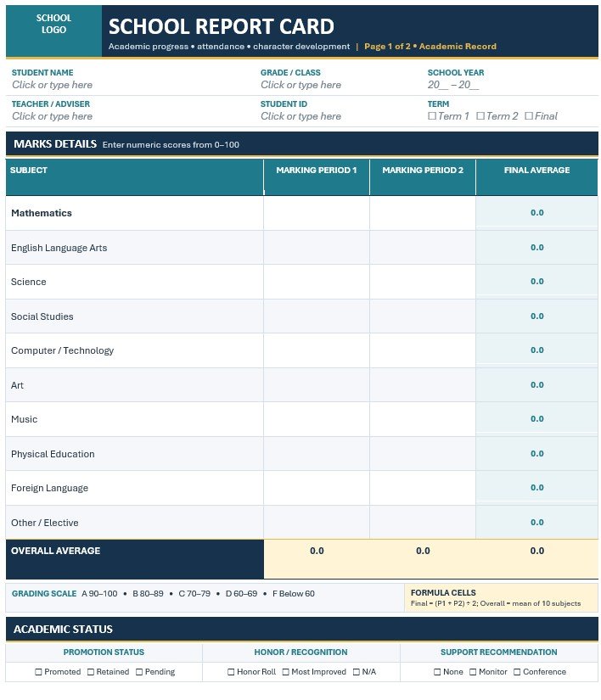Select the Overall final average value

click(x=536, y=551)
